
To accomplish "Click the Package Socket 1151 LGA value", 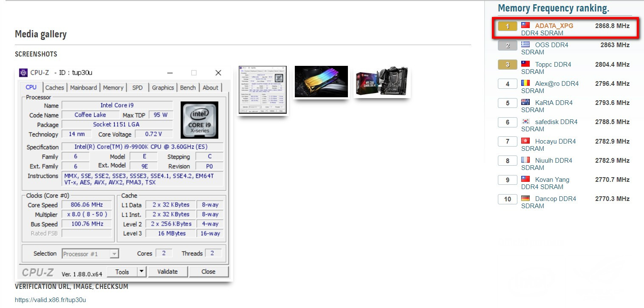I will coord(116,124).
